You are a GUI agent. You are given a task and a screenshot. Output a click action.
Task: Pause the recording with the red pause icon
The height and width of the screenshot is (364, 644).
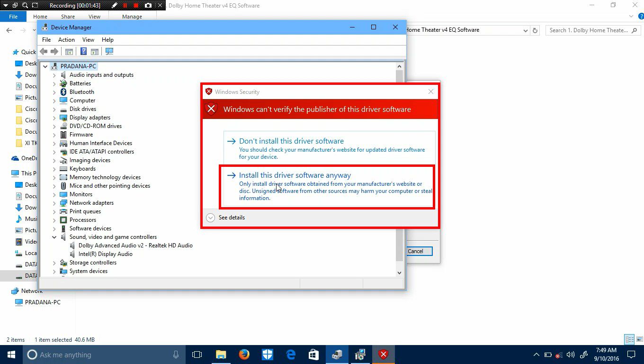coord(125,6)
